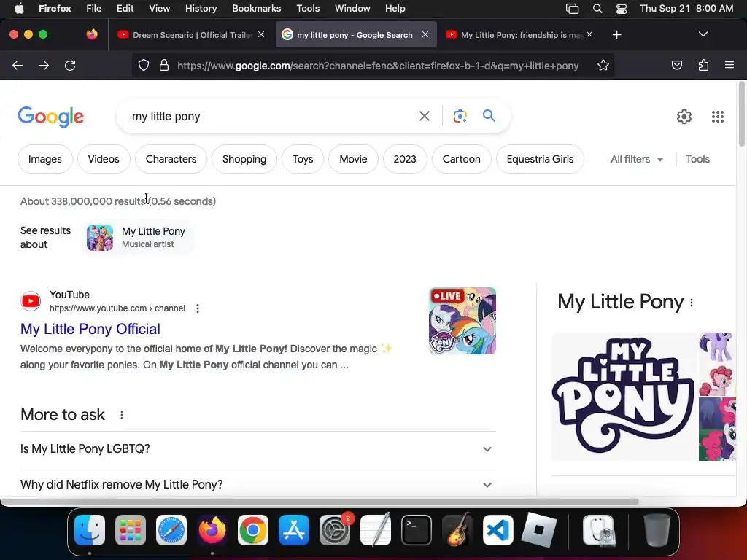
Task: Open Roblox Studio from the Dock
Action: click(x=539, y=530)
